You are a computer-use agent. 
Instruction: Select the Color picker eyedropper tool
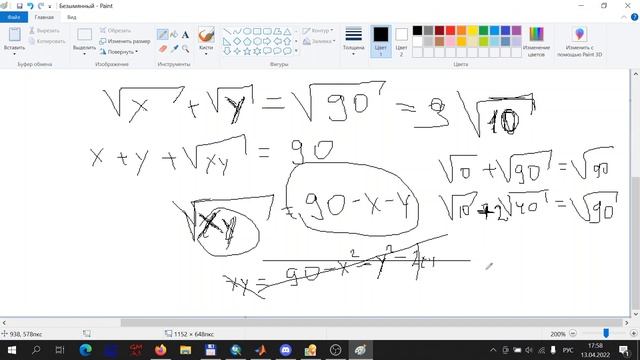[174, 49]
